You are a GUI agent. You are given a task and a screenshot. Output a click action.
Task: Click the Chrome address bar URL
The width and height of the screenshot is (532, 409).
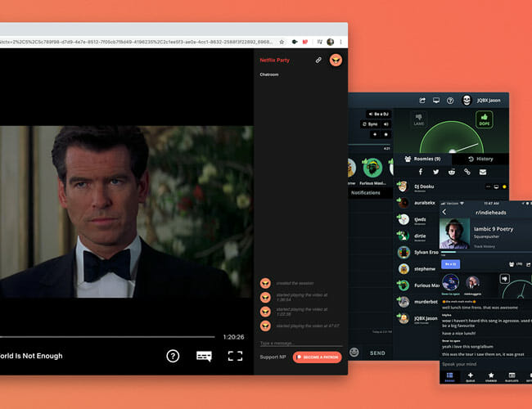(x=137, y=42)
